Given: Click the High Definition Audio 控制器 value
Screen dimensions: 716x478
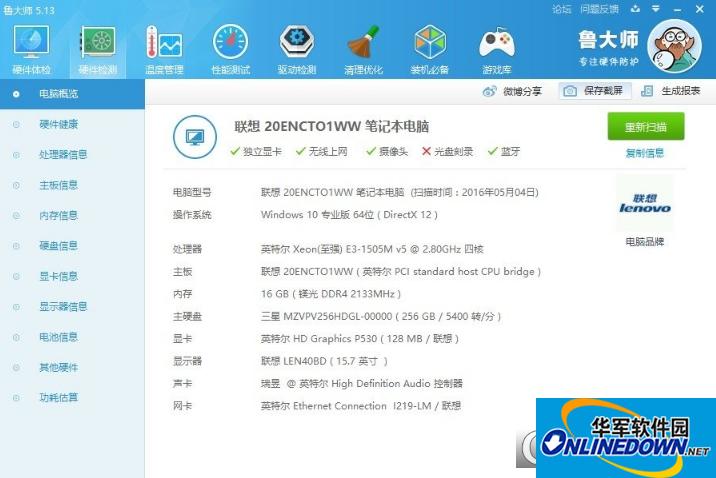Looking at the screenshot, I should pos(362,383).
